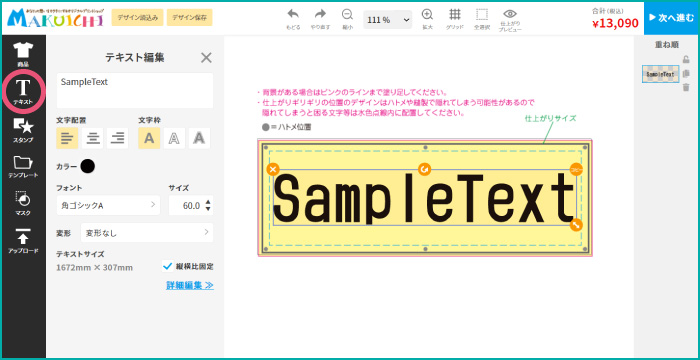700x360 pixels.
Task: Toggle the グリッド grid display
Action: 454,19
